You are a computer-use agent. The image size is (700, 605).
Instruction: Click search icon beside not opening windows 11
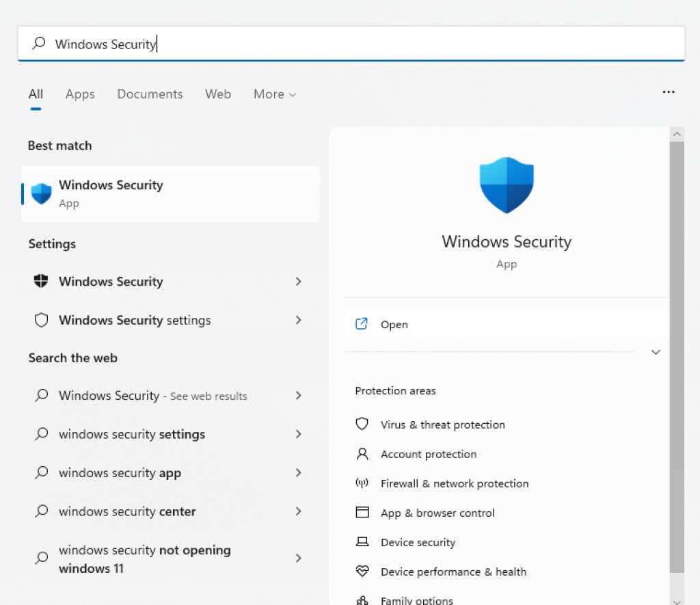[x=41, y=557]
